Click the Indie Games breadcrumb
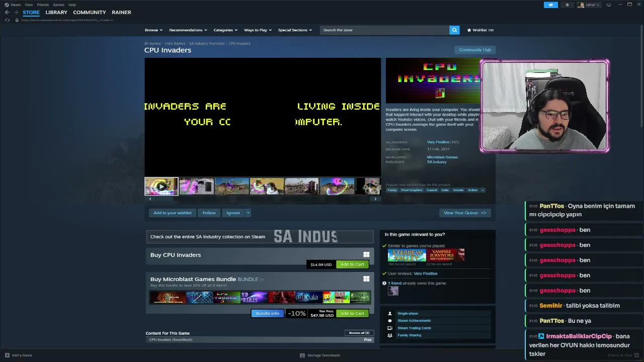This screenshot has width=644, height=362. (x=175, y=44)
